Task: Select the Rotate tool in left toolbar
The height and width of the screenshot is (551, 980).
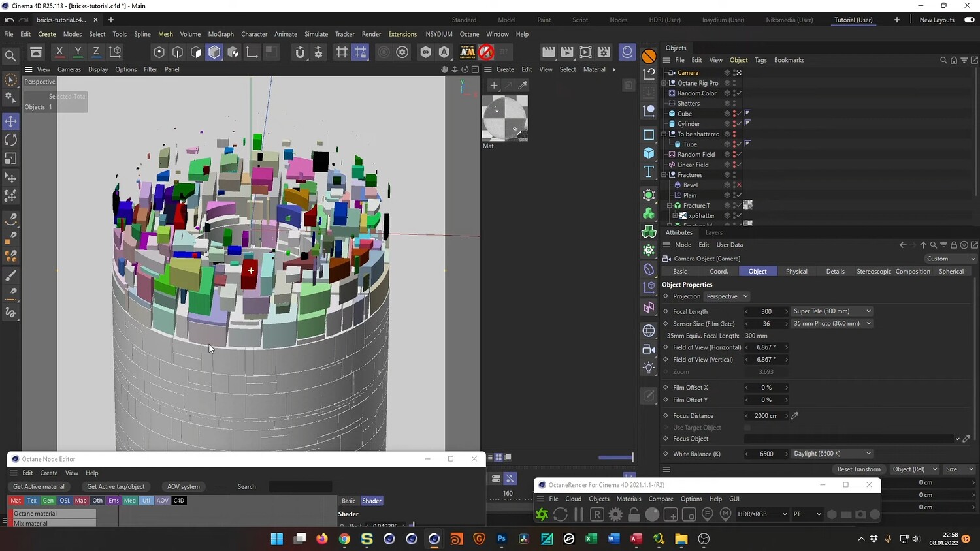Action: pyautogui.click(x=11, y=140)
